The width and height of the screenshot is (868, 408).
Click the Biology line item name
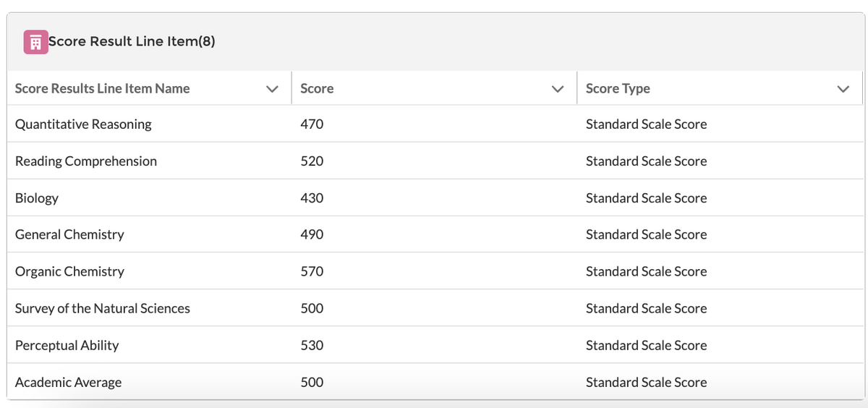pyautogui.click(x=37, y=197)
